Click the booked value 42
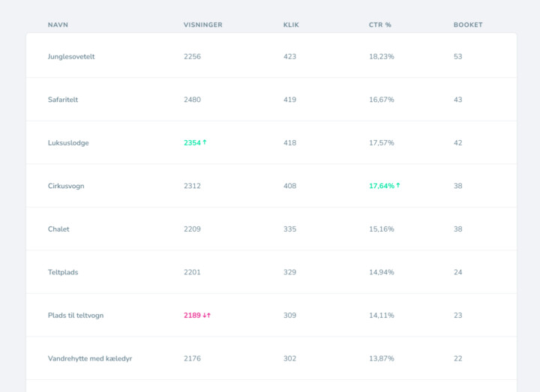The image size is (540, 392). pos(457,143)
